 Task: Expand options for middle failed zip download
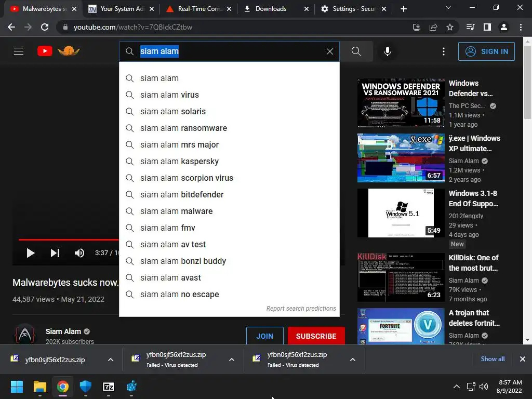click(x=232, y=360)
